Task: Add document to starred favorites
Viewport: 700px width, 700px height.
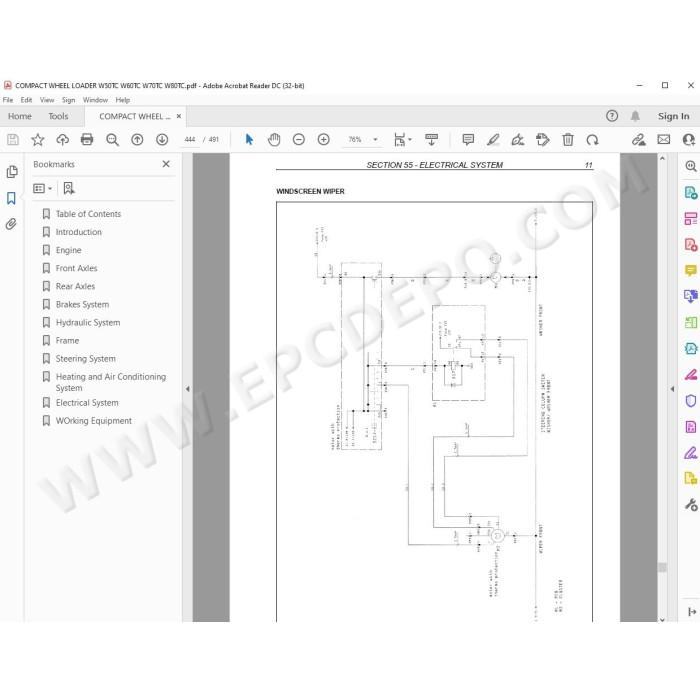Action: tap(38, 140)
